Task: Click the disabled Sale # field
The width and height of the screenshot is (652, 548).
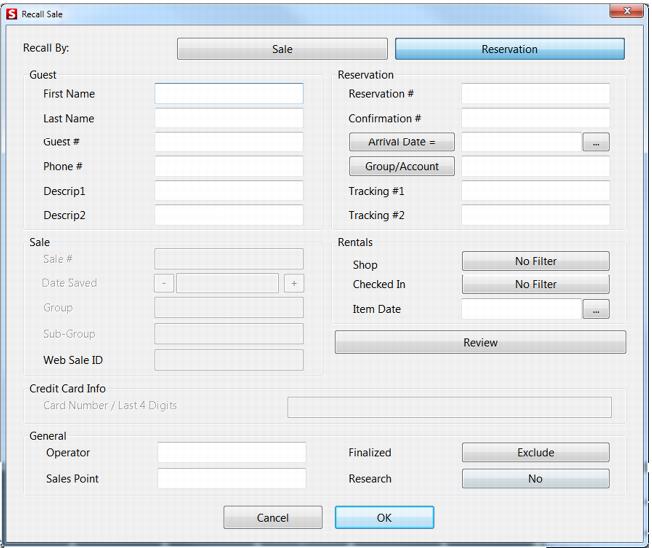Action: [x=229, y=259]
